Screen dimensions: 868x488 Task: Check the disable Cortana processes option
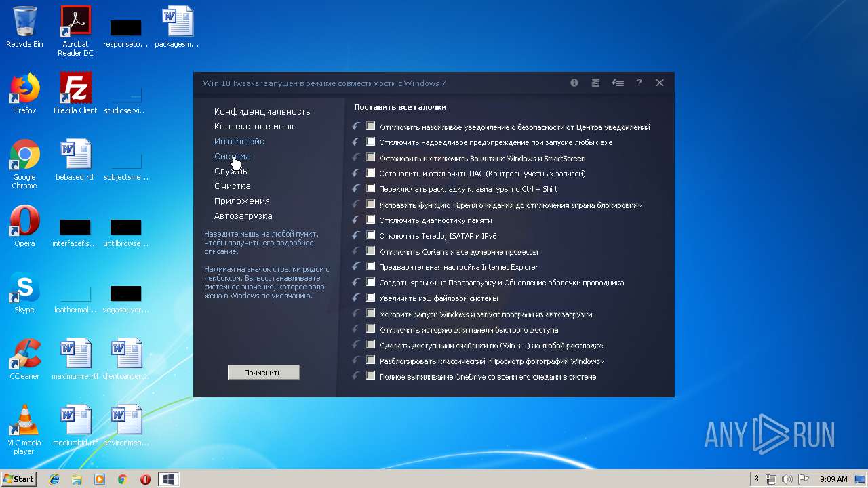click(x=371, y=251)
